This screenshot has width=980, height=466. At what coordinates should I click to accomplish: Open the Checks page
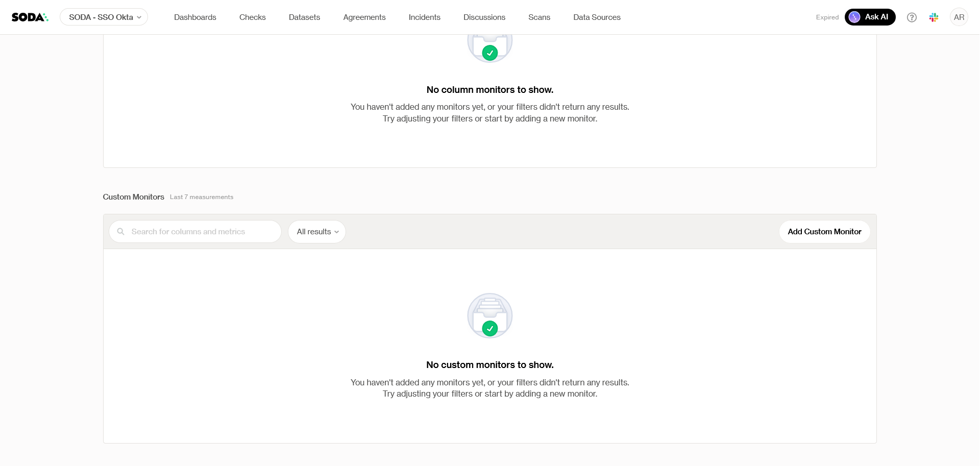tap(252, 17)
